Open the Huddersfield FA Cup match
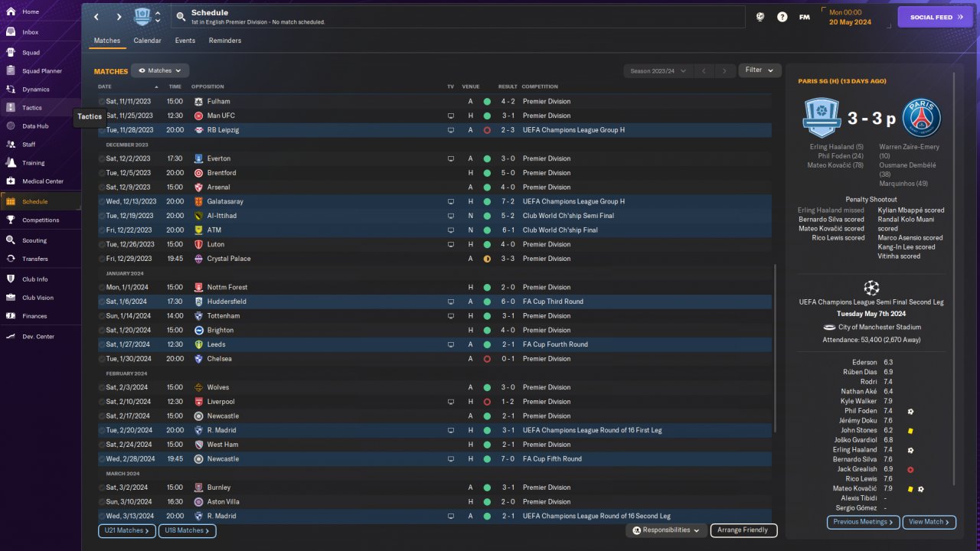 click(x=434, y=302)
